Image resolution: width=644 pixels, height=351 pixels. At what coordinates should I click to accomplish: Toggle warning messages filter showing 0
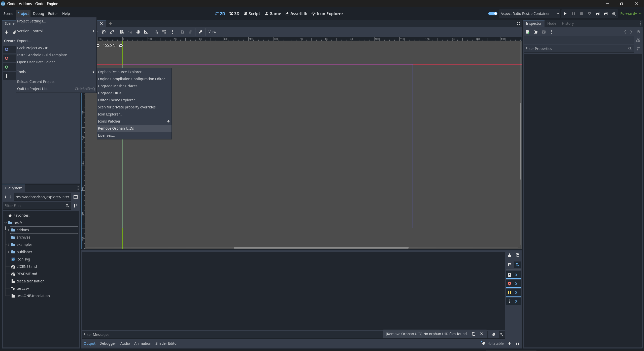click(x=513, y=292)
